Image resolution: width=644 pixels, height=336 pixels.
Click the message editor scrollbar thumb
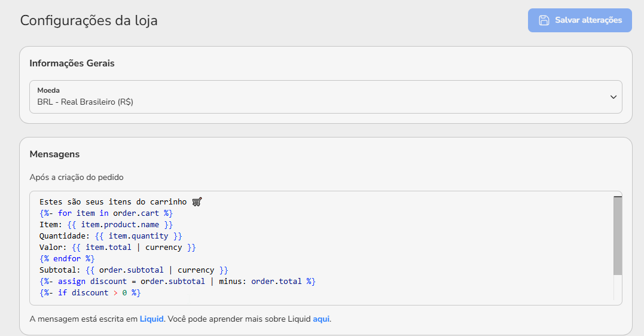coord(618,236)
